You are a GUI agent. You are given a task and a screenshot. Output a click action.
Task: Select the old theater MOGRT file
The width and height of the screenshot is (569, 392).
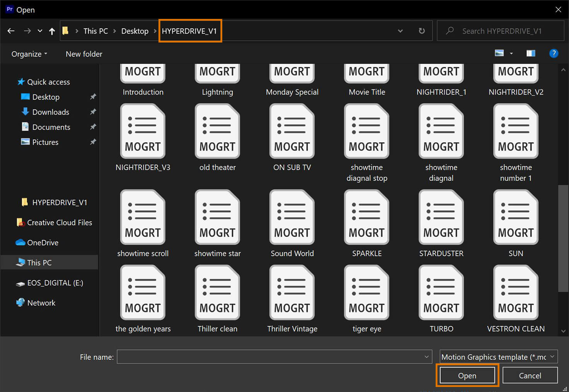click(x=217, y=131)
